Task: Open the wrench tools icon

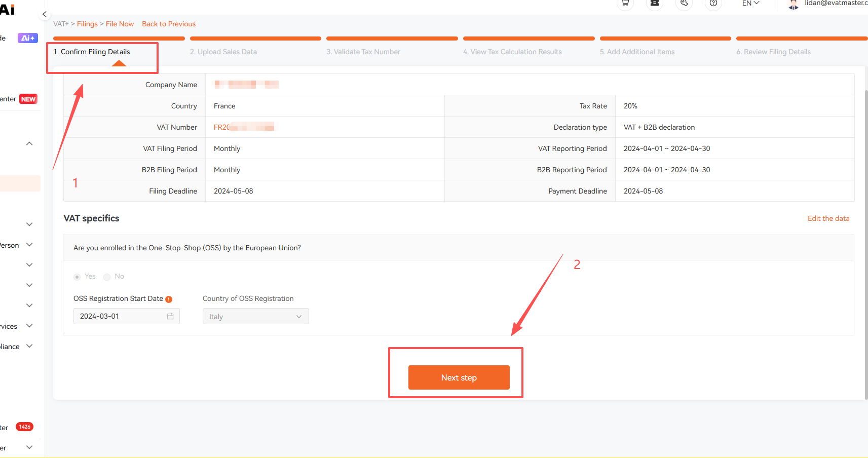Action: (x=684, y=3)
